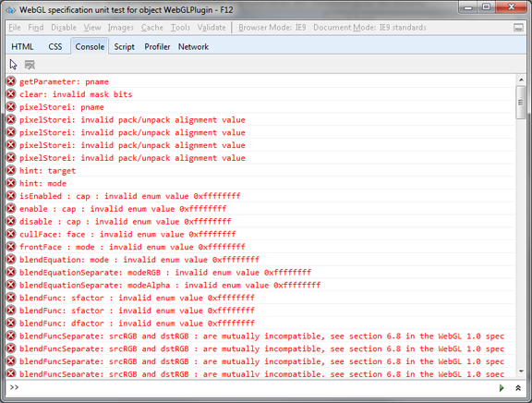Switch to the CSS tab
The height and width of the screenshot is (403, 532).
tap(55, 47)
